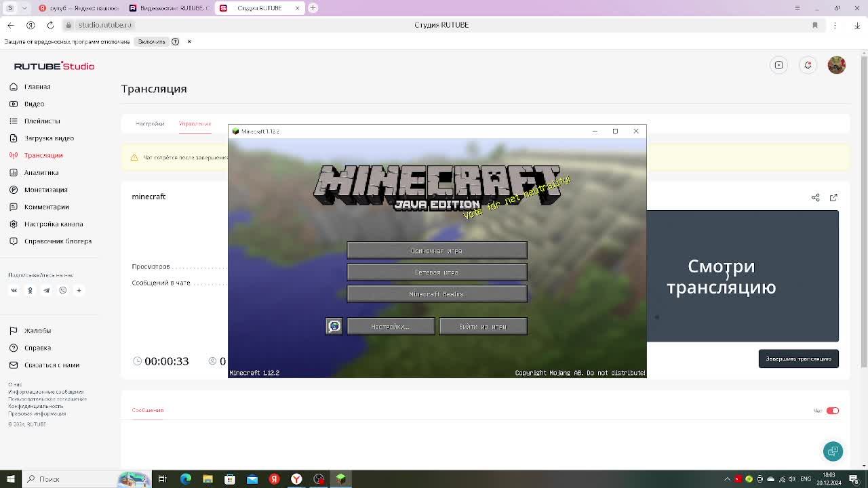The height and width of the screenshot is (488, 868).
Task: Click the Yandex home icon in toolbar
Action: 31,25
